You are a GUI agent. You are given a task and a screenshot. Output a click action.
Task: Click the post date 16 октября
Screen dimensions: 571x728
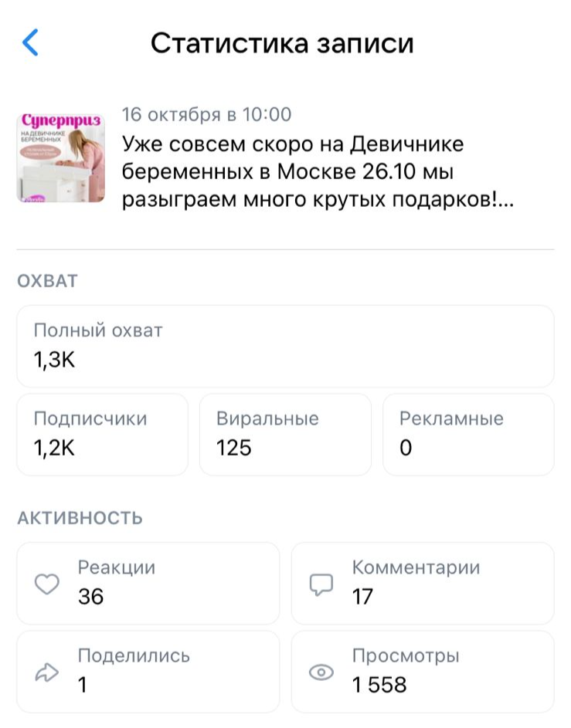tap(207, 114)
